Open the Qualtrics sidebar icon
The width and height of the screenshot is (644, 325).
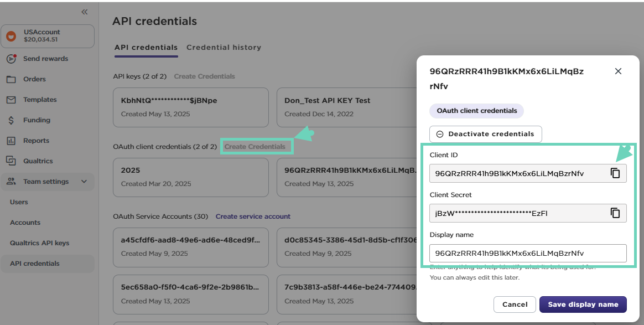click(x=11, y=161)
